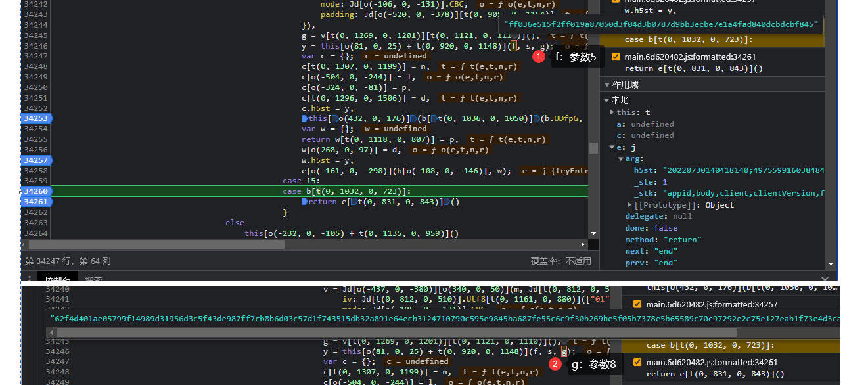Click the red badge 1 near f 参数5 popup

(x=538, y=56)
